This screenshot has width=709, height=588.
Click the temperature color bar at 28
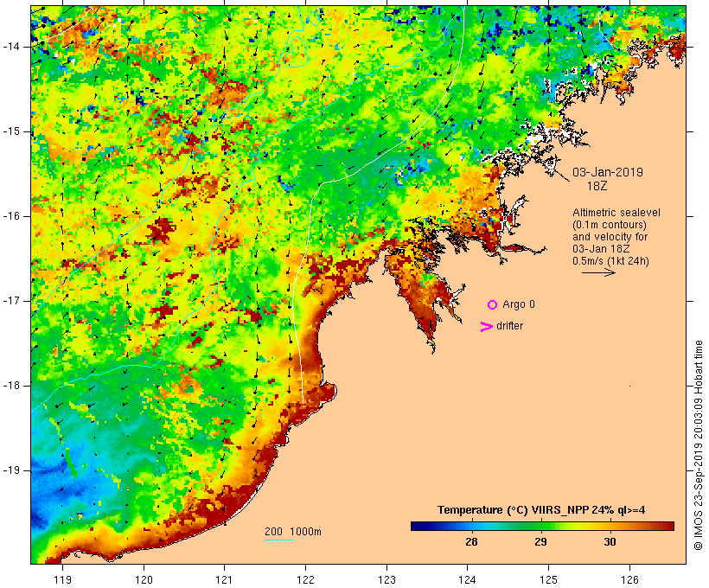tap(471, 526)
